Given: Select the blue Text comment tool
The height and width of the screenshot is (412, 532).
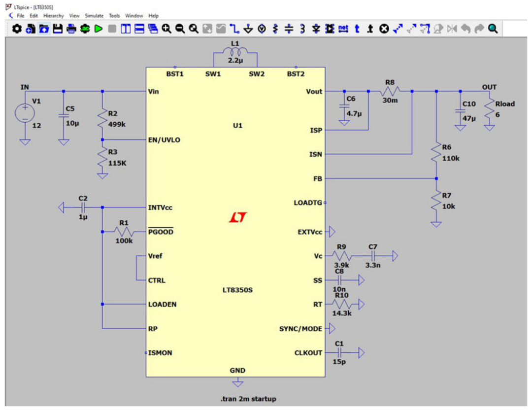Looking at the screenshot, I should coord(357,29).
